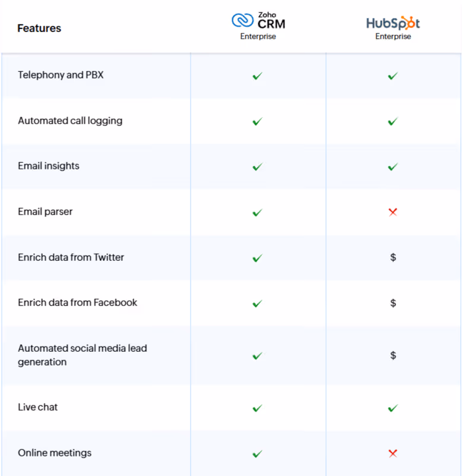The width and height of the screenshot is (462, 476).
Task: Click HubSpot's green check for Telephony and PBX
Action: click(x=393, y=76)
